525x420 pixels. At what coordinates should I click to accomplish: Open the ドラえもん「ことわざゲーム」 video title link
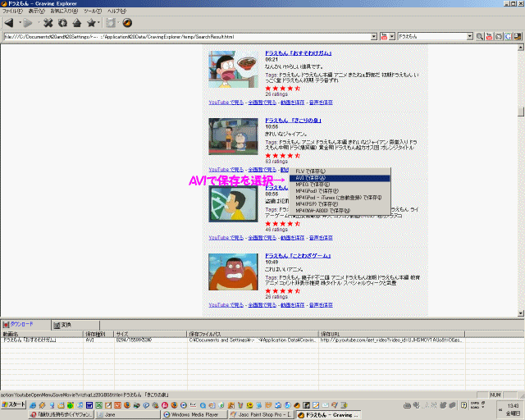pos(298,256)
